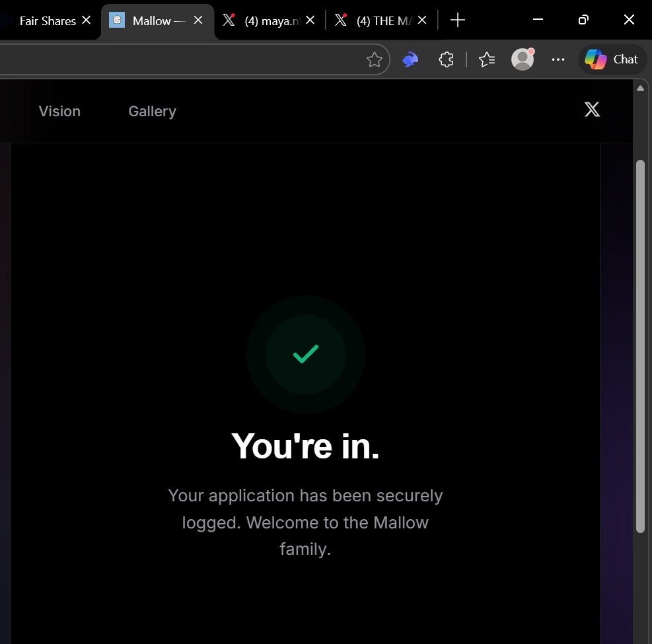The height and width of the screenshot is (644, 652).
Task: Click the "Your application has been securely" text
Action: [x=306, y=495]
